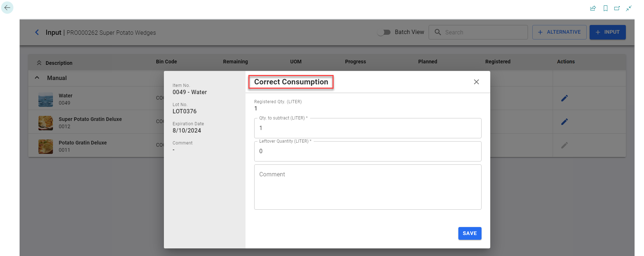Go back using the Input chevron
Viewport: 644px width, 256px height.
37,32
